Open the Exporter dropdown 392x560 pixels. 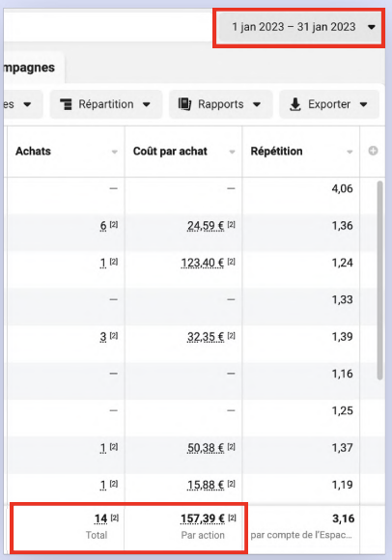click(x=329, y=104)
